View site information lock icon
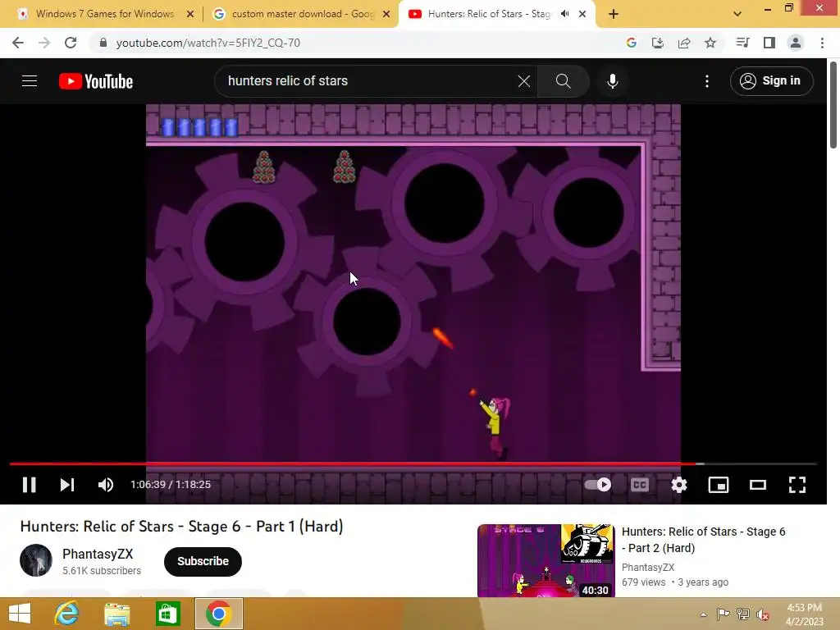This screenshot has height=630, width=840. coord(103,43)
